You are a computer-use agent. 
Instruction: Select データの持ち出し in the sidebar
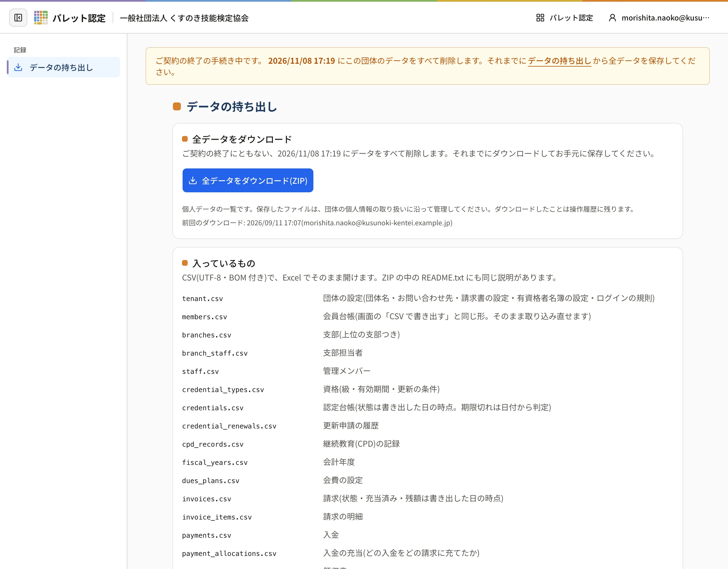[63, 67]
